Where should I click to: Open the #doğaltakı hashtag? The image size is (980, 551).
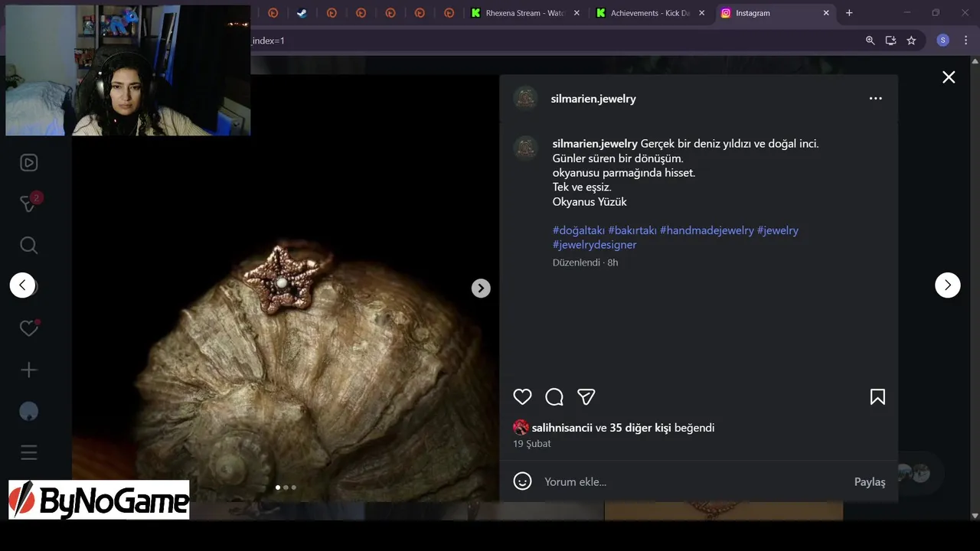pos(579,230)
